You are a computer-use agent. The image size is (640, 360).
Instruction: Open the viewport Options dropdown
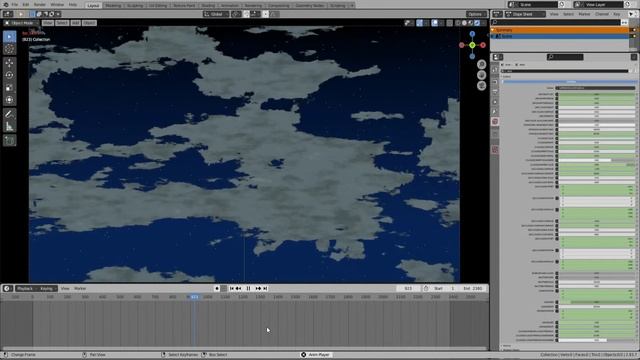click(476, 14)
